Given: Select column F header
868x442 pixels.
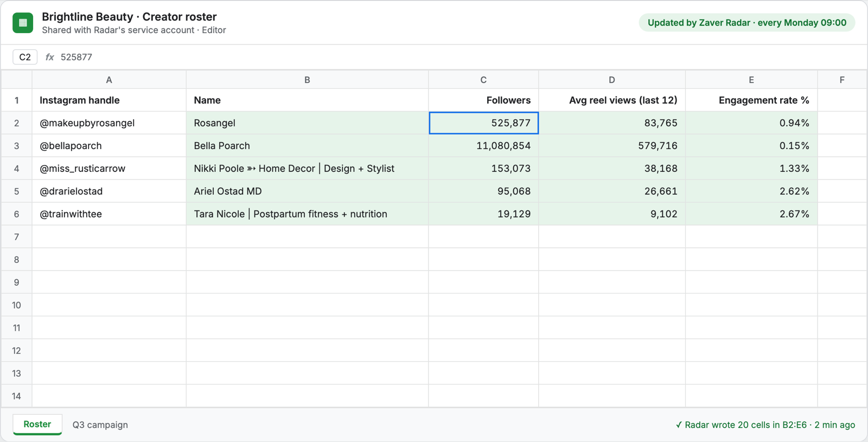Looking at the screenshot, I should 842,80.
